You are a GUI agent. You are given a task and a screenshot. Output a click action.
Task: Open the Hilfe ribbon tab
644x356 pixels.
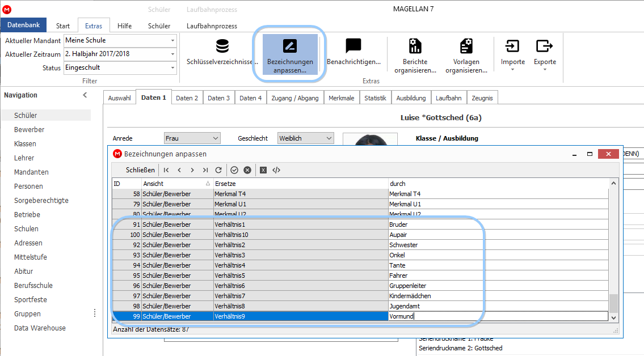pyautogui.click(x=124, y=26)
